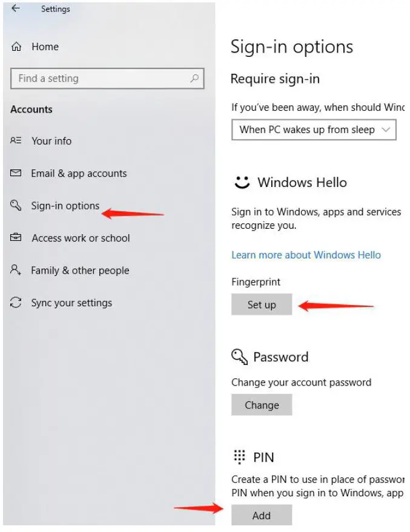Click inside the Find a setting field
410x532 pixels.
pyautogui.click(x=91, y=79)
